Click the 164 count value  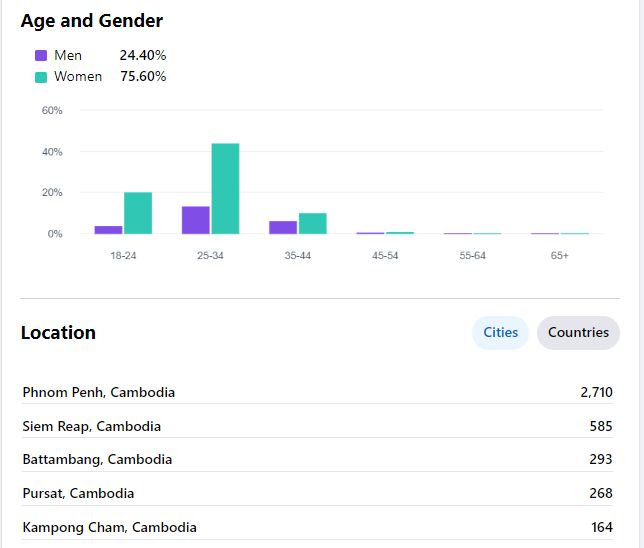pyautogui.click(x=602, y=527)
